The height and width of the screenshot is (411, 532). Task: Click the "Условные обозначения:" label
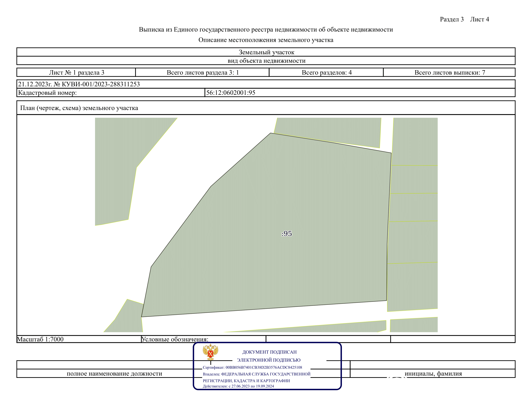(175, 339)
